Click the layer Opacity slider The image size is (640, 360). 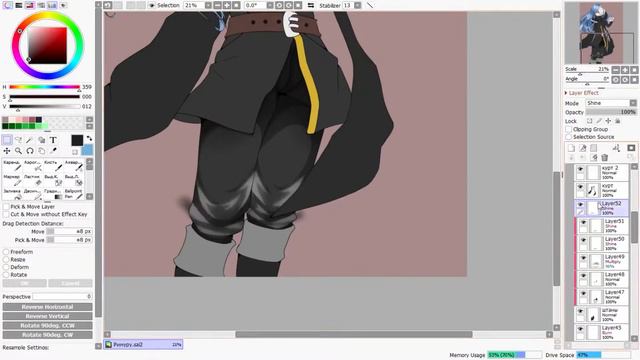coord(611,112)
